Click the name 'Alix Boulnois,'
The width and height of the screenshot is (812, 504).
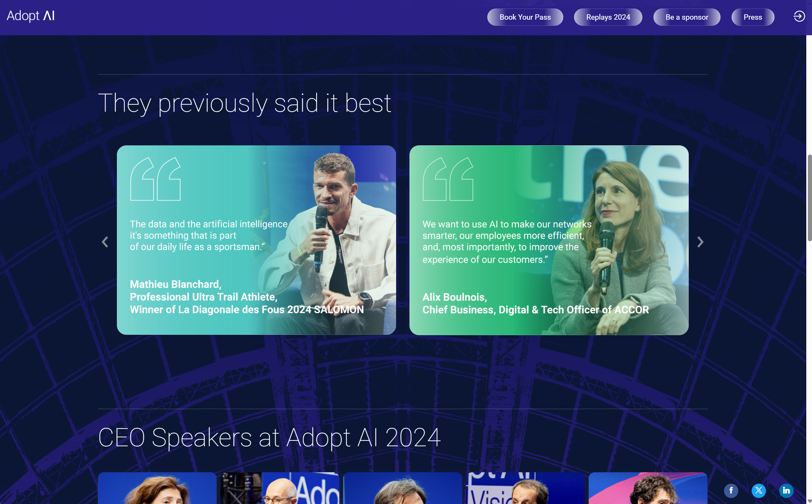(455, 297)
